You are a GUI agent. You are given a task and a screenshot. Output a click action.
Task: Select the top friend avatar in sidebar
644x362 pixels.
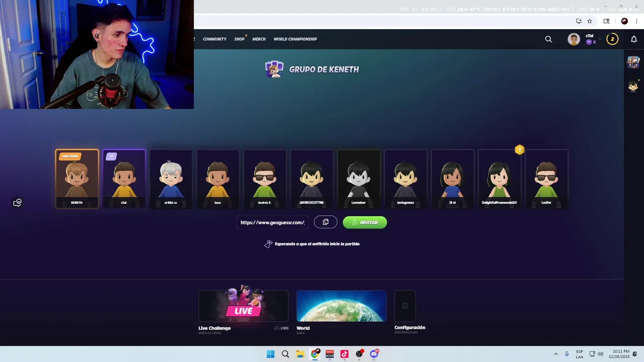point(633,62)
